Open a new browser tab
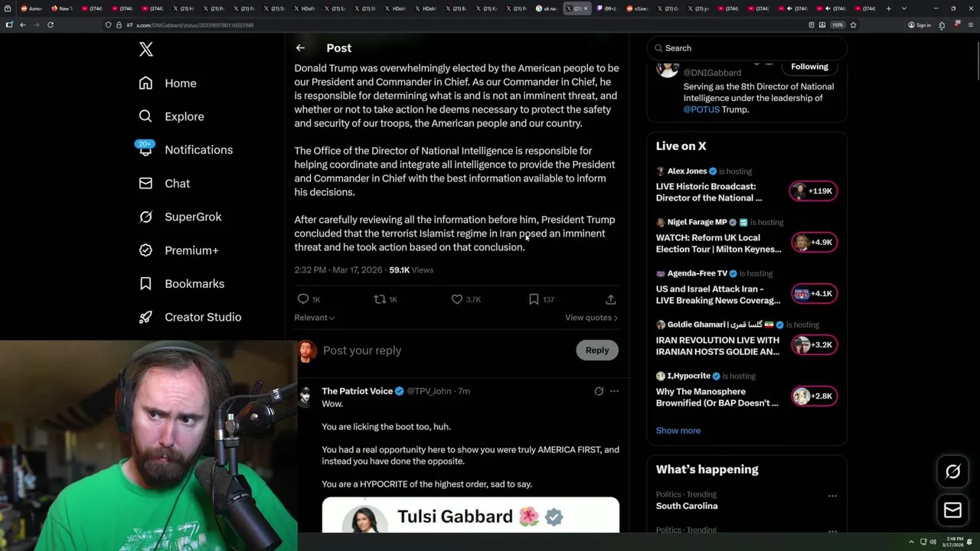 (x=888, y=8)
